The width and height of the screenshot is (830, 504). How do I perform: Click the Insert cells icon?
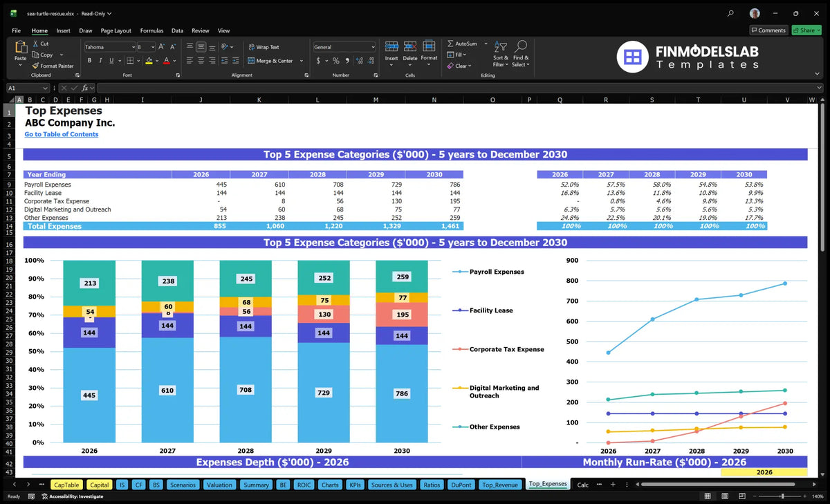point(391,46)
